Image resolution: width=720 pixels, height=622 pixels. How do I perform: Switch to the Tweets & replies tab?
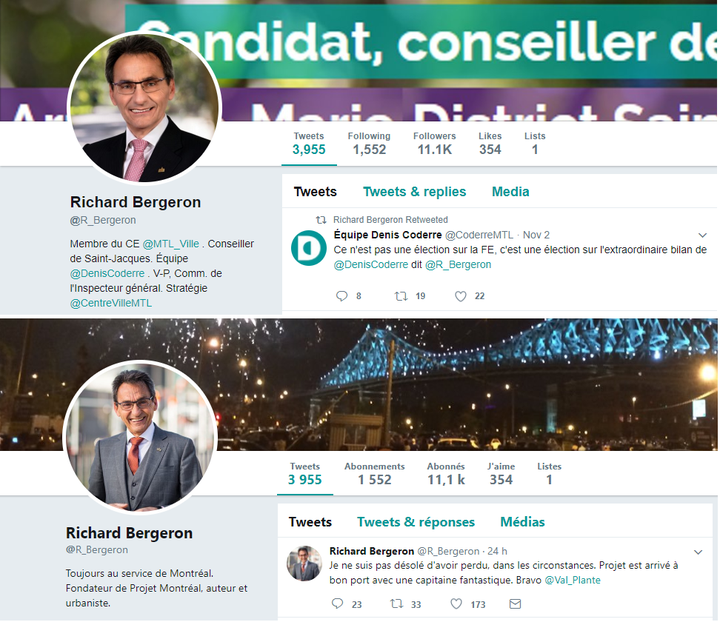point(414,191)
